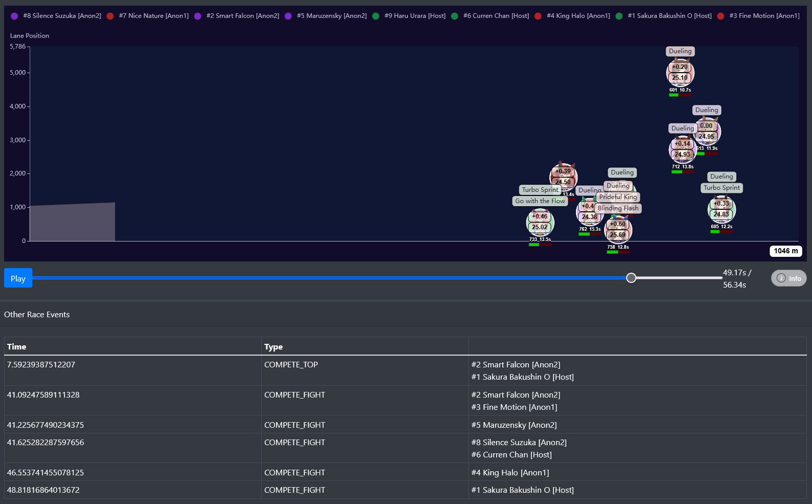This screenshot has height=504, width=812.
Task: Select the runner marker showing speed 24.93
Action: 682,149
